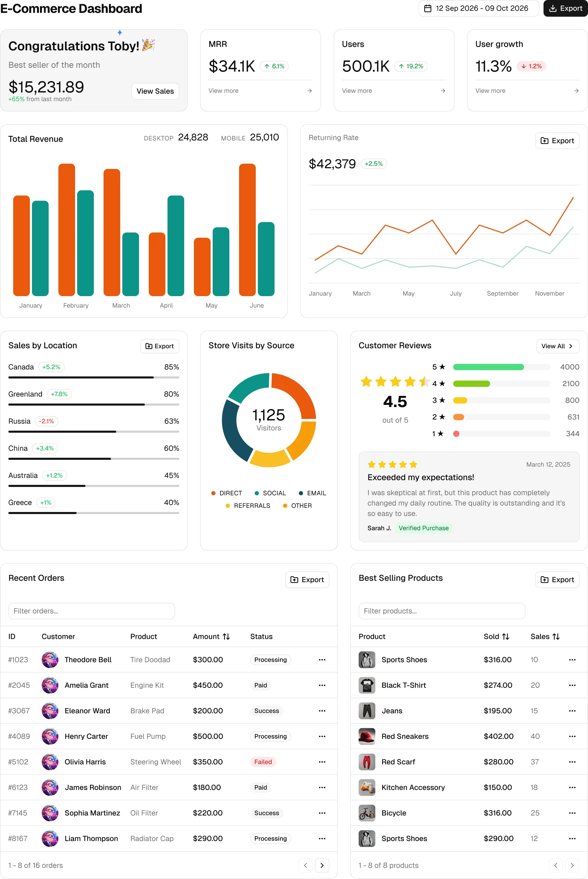
Task: Export the Sales by Location data
Action: click(x=160, y=346)
